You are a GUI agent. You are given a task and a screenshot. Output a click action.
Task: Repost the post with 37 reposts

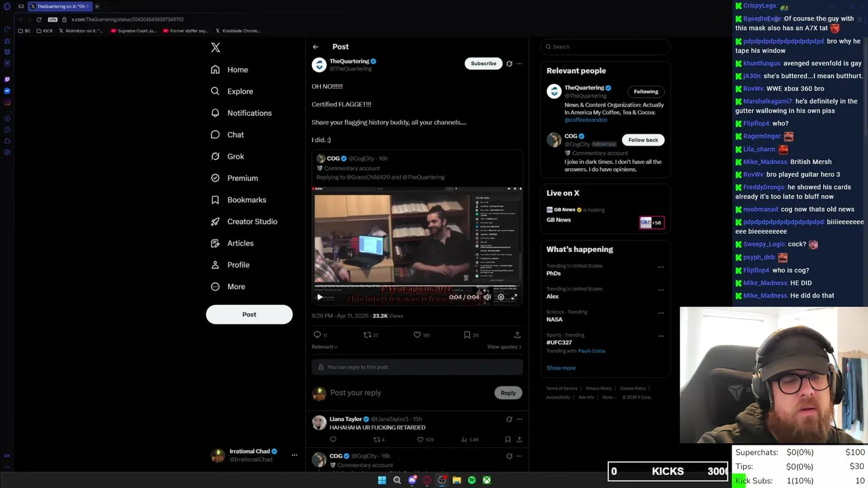tap(371, 335)
